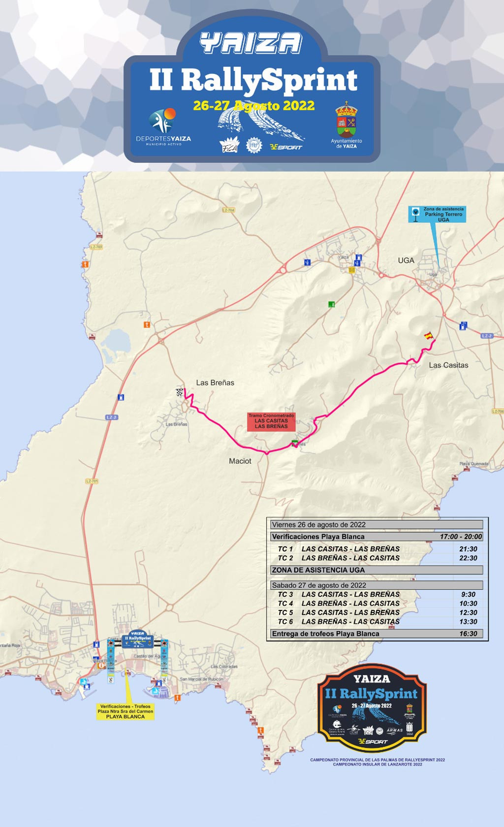Click the green-white icon on the stage near Maciot

[294, 443]
